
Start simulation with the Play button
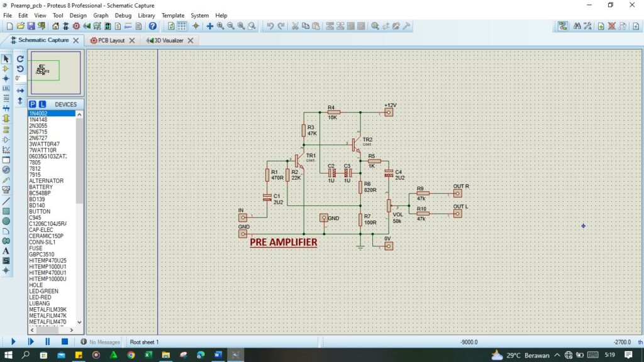[13, 342]
